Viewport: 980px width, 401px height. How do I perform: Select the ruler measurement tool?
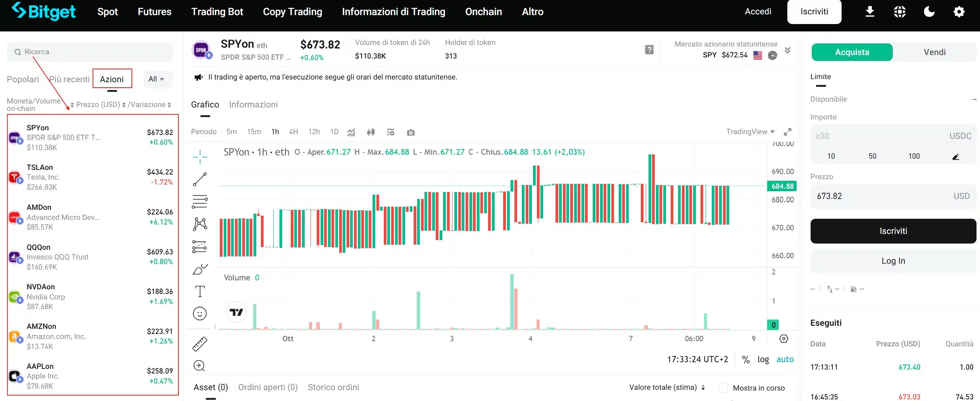[x=200, y=344]
